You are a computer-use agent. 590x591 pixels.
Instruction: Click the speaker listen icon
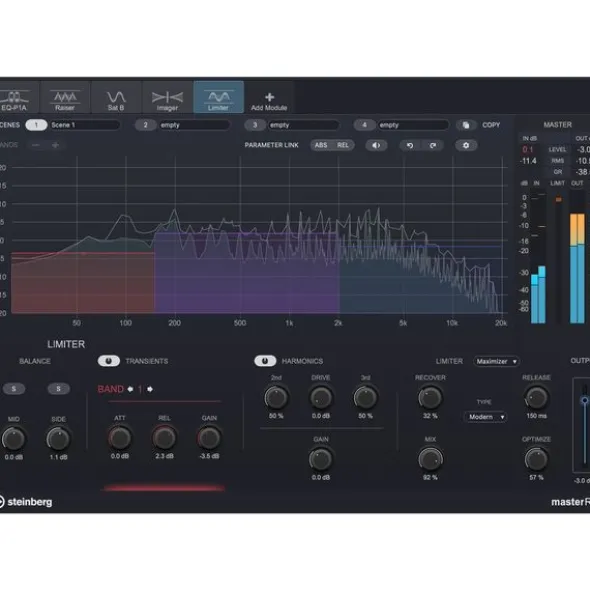point(376,145)
